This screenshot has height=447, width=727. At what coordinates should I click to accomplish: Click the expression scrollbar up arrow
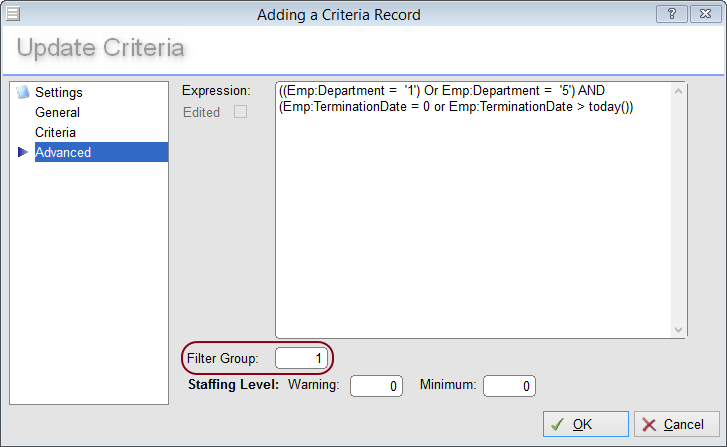[x=678, y=91]
